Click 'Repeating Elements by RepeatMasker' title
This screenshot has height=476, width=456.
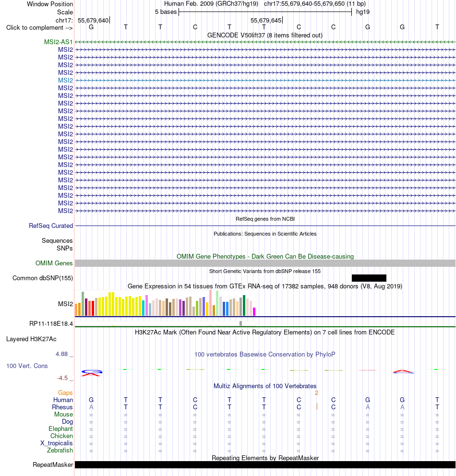click(265, 458)
